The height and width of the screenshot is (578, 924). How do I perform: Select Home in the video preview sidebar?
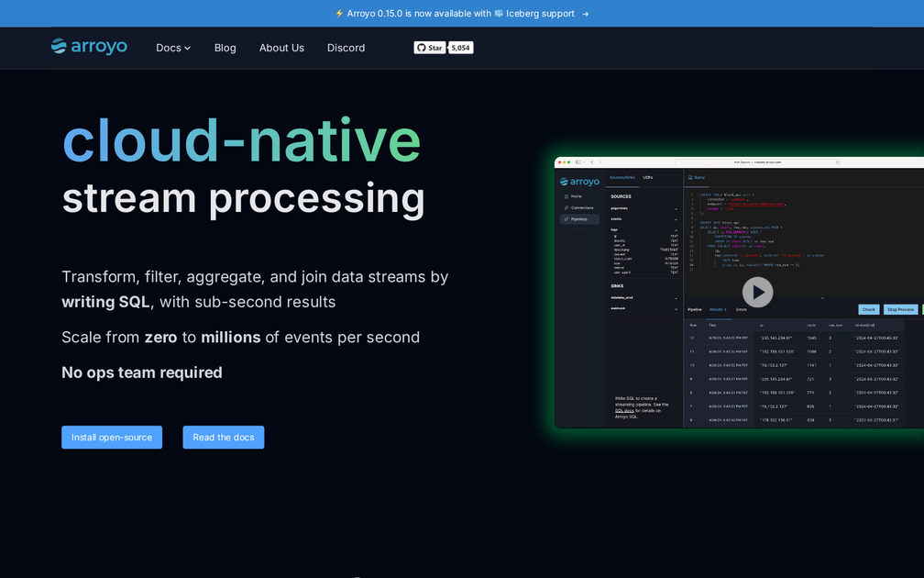(x=574, y=196)
